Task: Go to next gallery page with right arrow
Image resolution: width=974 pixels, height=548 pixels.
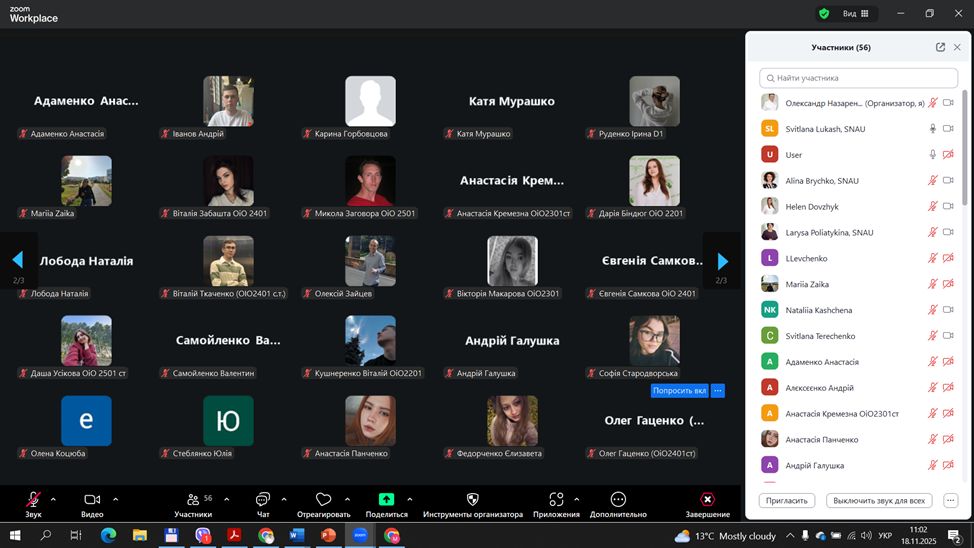Action: 722,261
